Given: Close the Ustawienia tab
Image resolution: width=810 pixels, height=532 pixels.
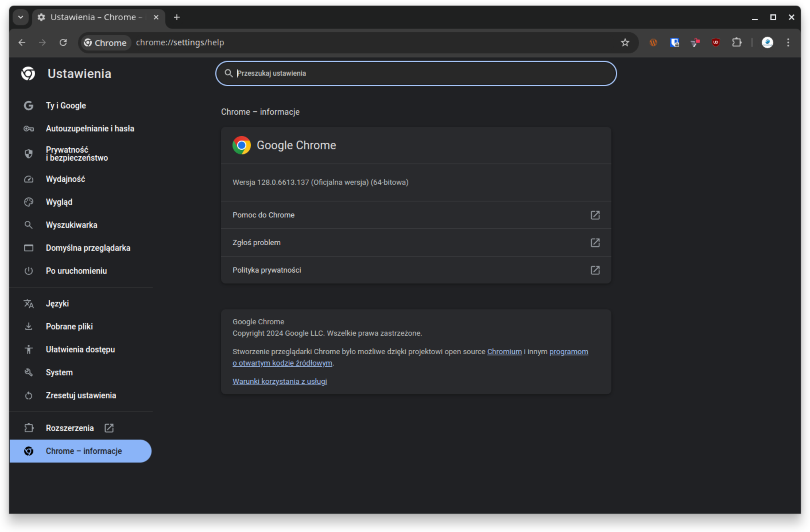Looking at the screenshot, I should [x=156, y=17].
